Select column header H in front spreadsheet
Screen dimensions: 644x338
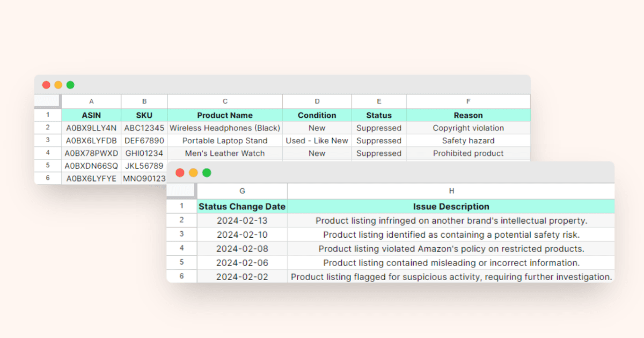pos(451,190)
